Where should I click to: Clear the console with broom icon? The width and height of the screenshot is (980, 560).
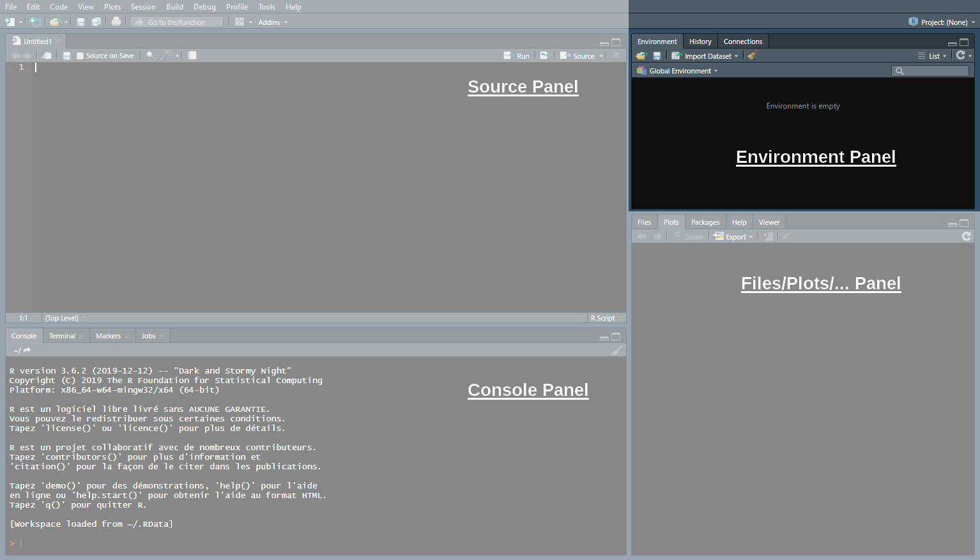click(x=616, y=350)
